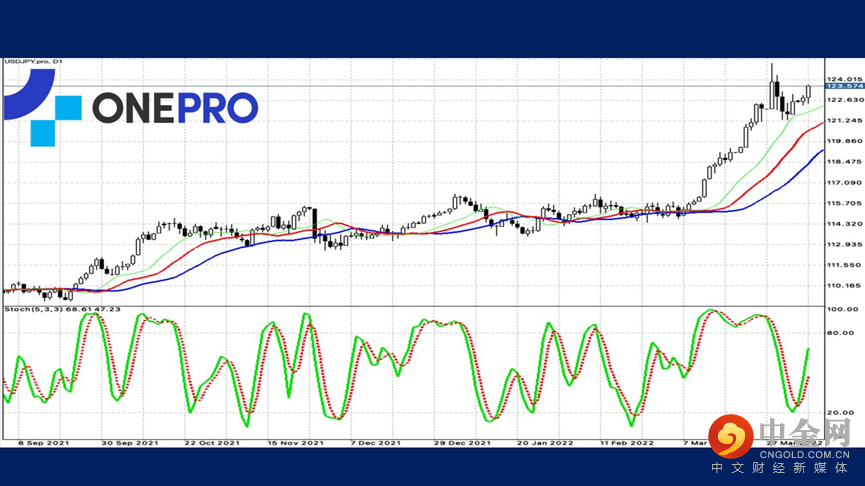
Task: Click the ONEPRO brand name text
Action: point(175,108)
